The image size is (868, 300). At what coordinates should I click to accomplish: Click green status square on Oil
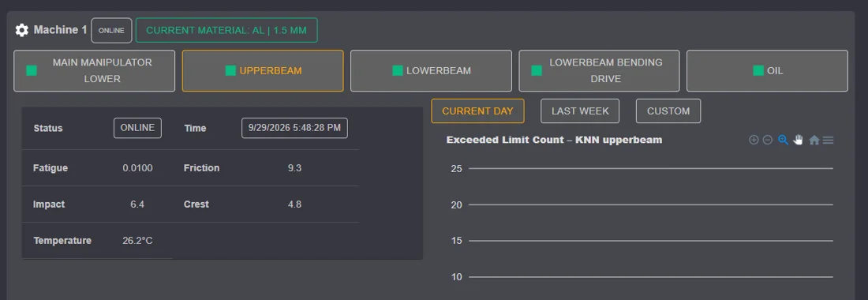pos(758,71)
